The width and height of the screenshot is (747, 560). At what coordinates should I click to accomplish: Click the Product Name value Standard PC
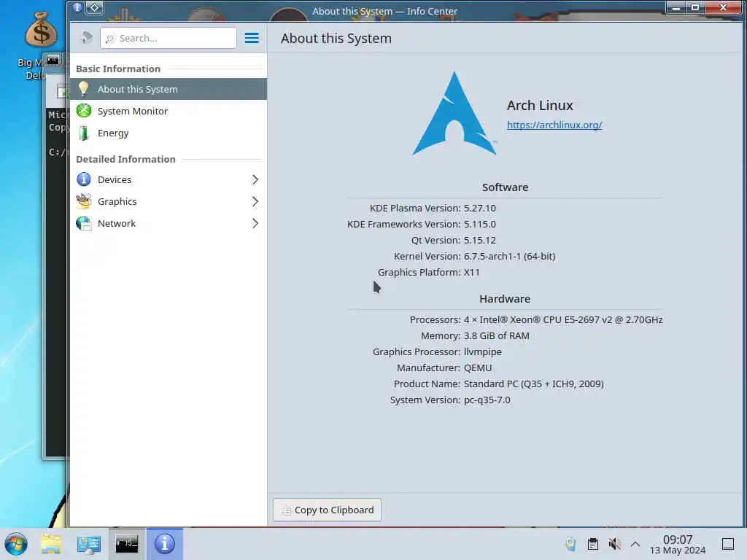pos(533,384)
